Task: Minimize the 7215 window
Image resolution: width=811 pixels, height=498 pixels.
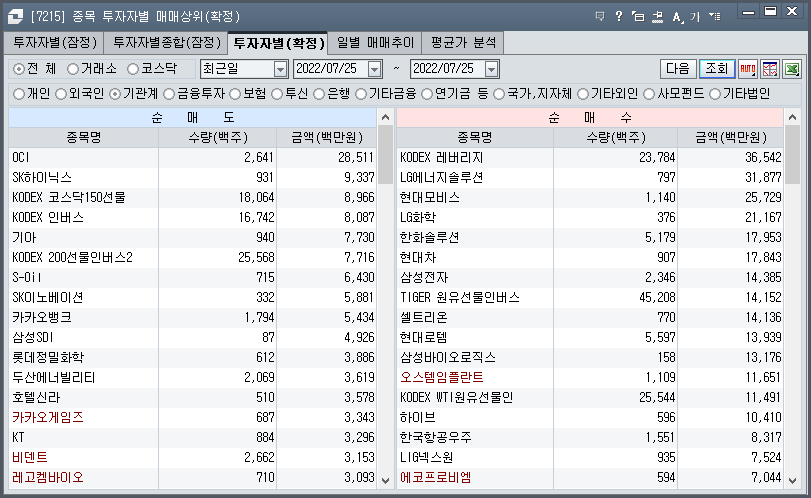Action: [x=748, y=12]
